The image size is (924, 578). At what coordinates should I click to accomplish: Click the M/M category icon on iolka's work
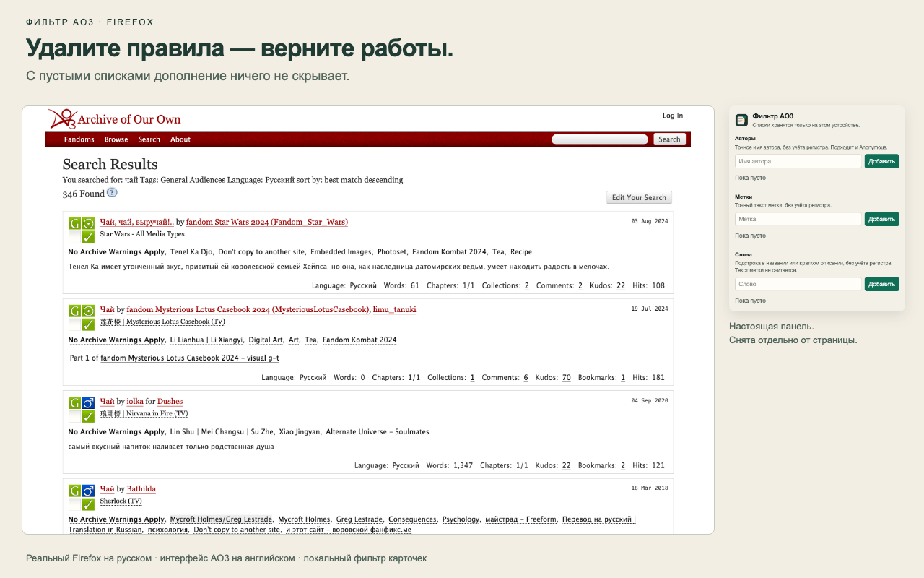(89, 402)
